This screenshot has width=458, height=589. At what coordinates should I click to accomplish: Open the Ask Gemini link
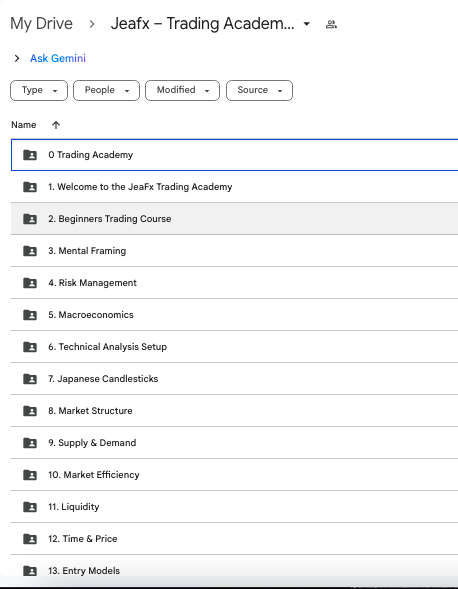(x=58, y=59)
